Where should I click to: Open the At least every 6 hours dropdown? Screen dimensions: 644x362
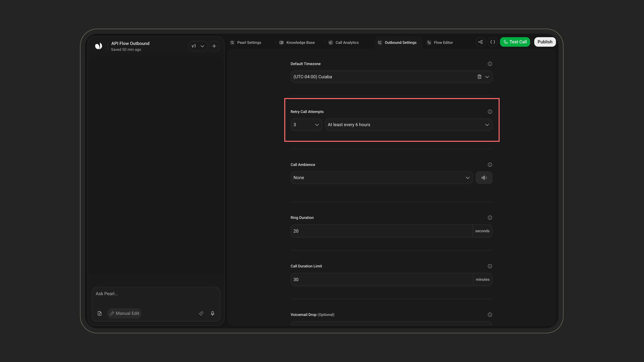click(409, 125)
